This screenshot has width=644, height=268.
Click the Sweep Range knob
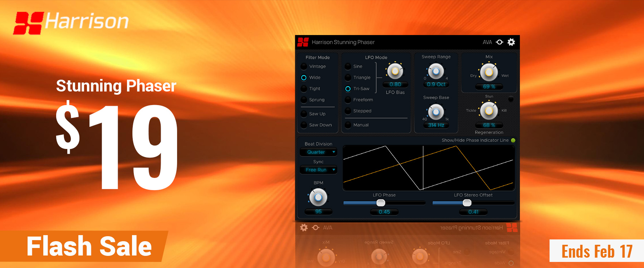[x=436, y=71]
